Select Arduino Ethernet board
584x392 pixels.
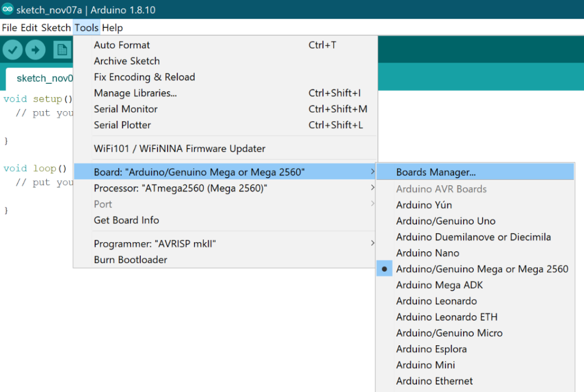(475, 381)
